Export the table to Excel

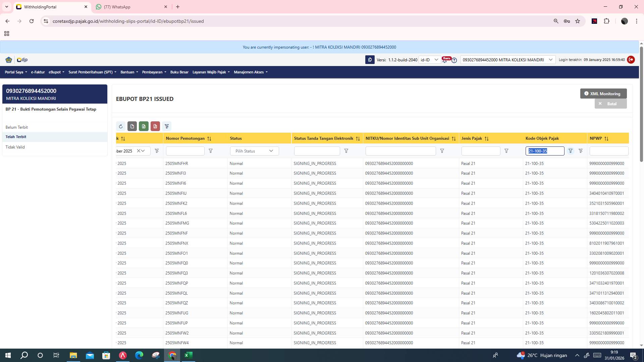tap(144, 126)
